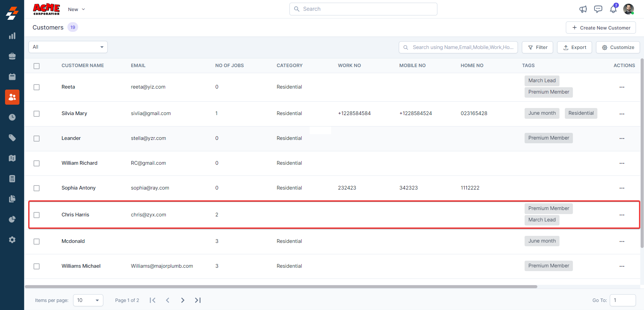Open the briefcase jobs icon in sidebar

(x=12, y=56)
